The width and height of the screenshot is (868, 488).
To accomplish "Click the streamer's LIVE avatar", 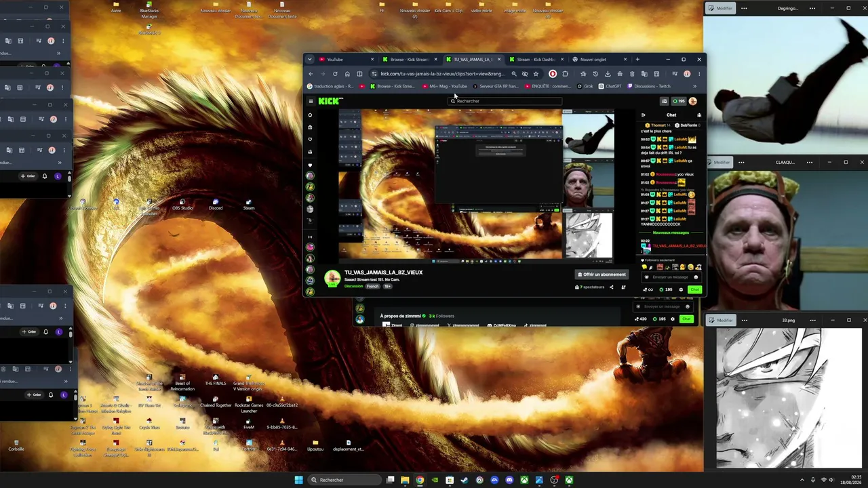I will (x=332, y=278).
